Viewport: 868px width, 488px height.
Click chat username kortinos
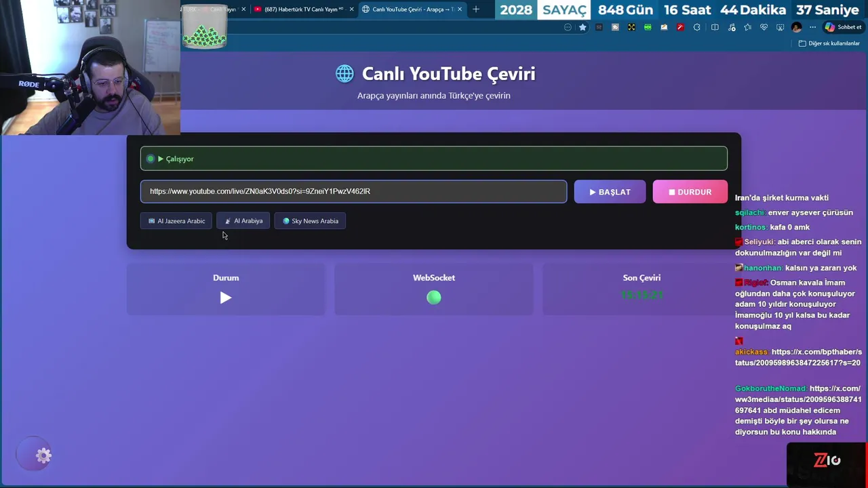(751, 227)
